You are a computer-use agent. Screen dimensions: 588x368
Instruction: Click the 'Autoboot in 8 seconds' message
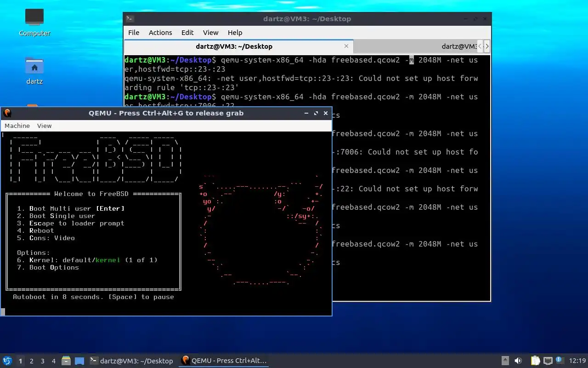[93, 297]
